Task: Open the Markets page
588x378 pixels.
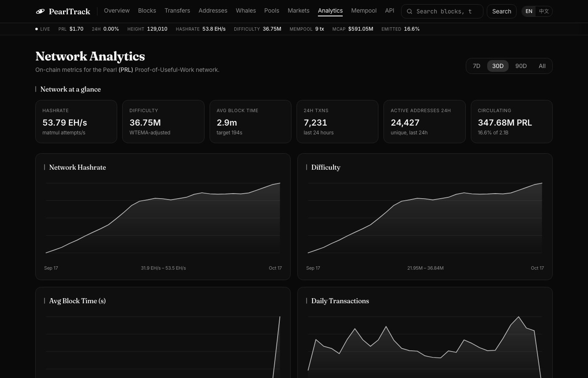Action: [x=299, y=10]
